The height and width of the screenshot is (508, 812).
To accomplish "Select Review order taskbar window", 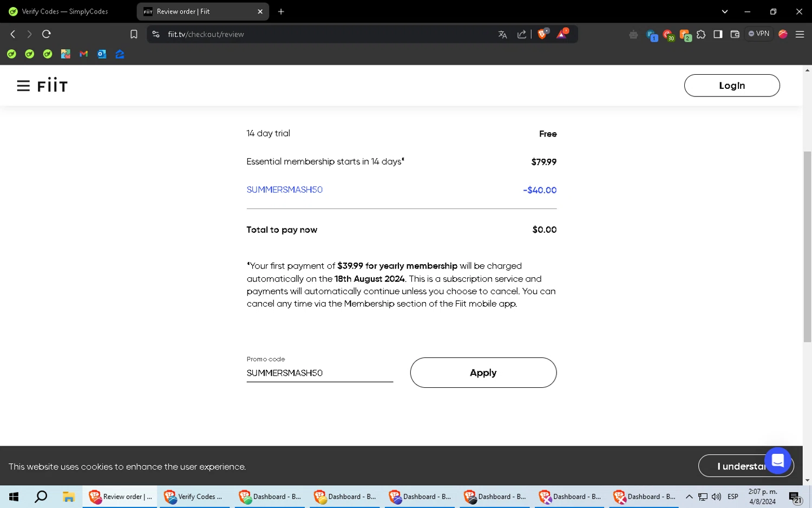I will point(120,497).
